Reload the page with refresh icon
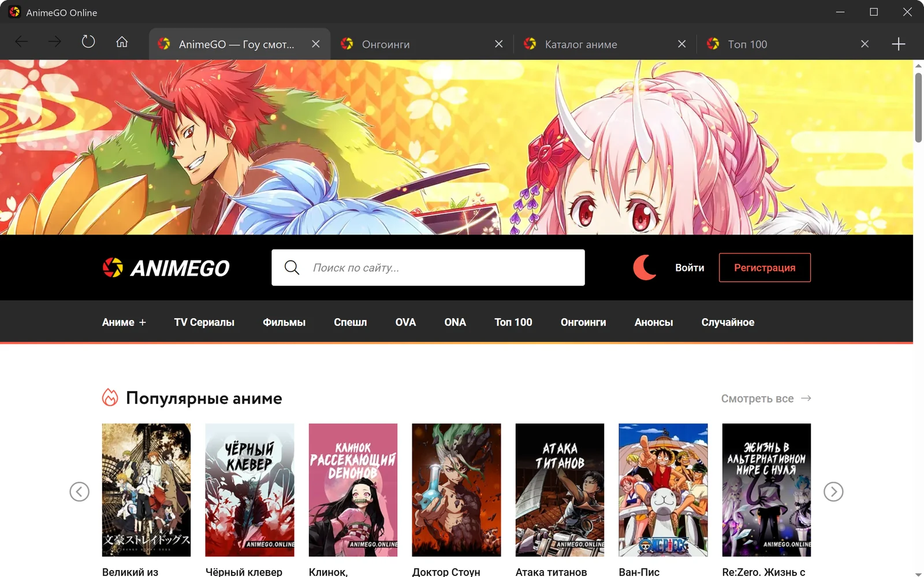Image resolution: width=924 pixels, height=577 pixels. pos(88,42)
